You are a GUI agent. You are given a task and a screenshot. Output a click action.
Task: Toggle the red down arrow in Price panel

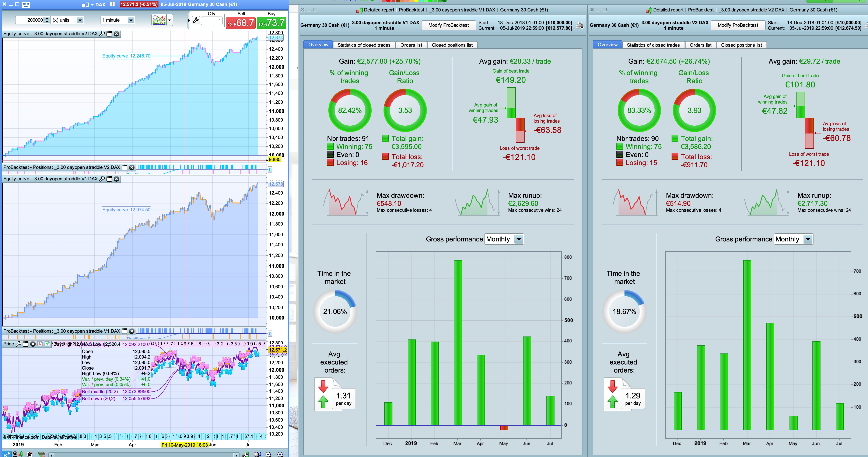pos(40,344)
